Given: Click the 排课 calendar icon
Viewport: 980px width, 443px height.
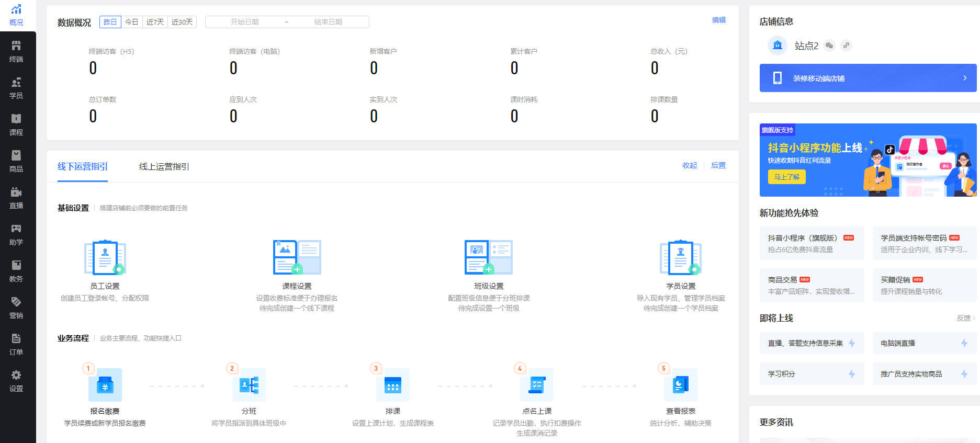Looking at the screenshot, I should (x=392, y=385).
